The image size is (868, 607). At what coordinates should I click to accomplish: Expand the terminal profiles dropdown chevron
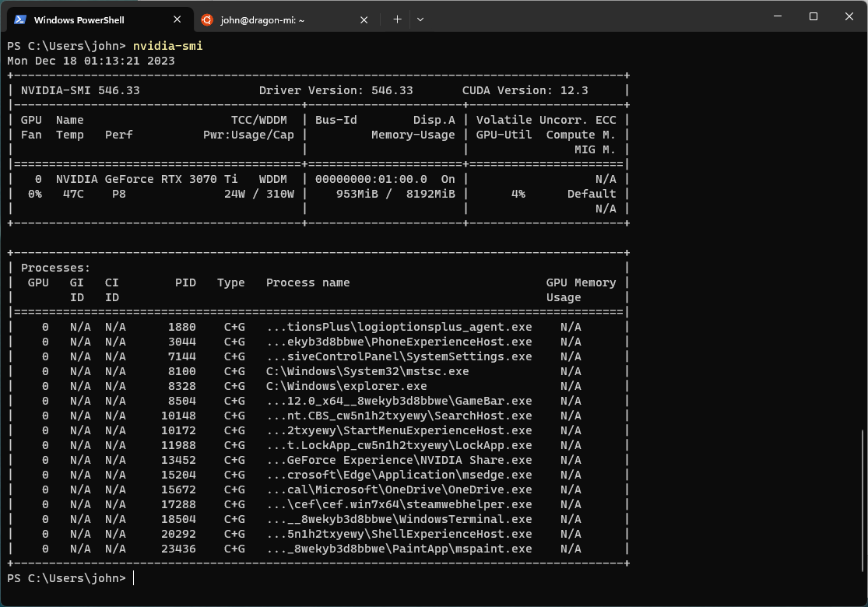click(x=420, y=19)
